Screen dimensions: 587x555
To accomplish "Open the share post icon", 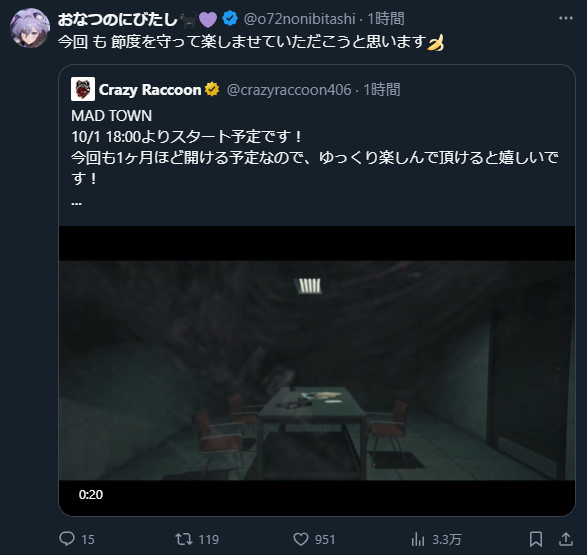I will click(566, 539).
